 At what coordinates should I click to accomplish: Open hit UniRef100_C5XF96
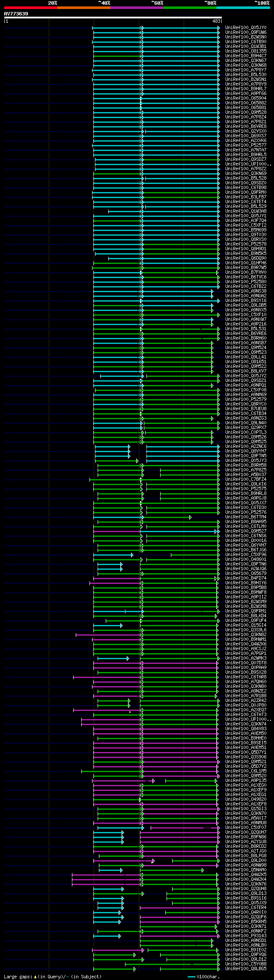pos(246,555)
